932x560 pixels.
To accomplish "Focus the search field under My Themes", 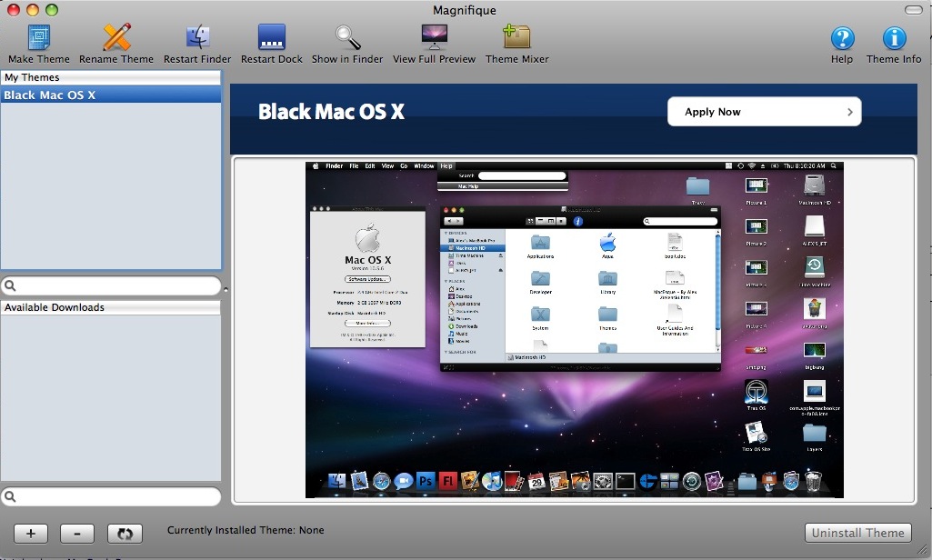I will coord(111,286).
